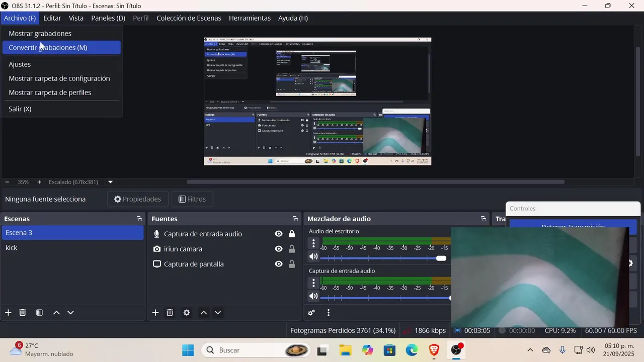
Task: Open the Ayuda (H) menu
Action: tap(293, 18)
